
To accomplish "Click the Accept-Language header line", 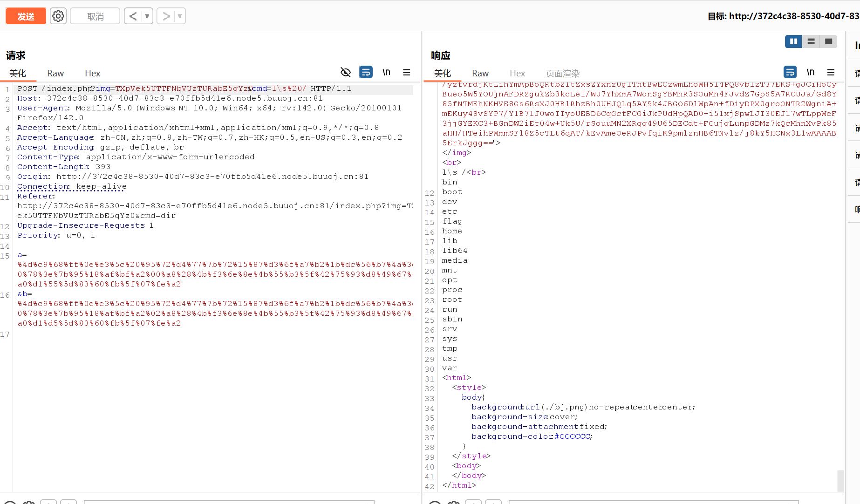I will click(210, 137).
